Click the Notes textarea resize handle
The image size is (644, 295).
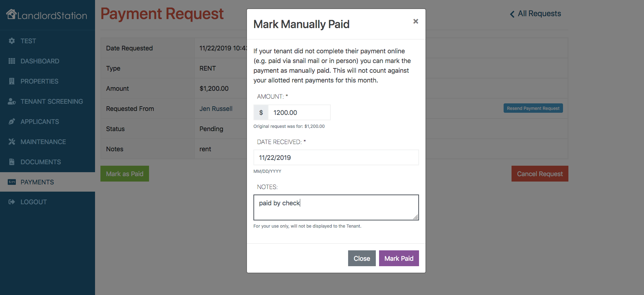[416, 217]
